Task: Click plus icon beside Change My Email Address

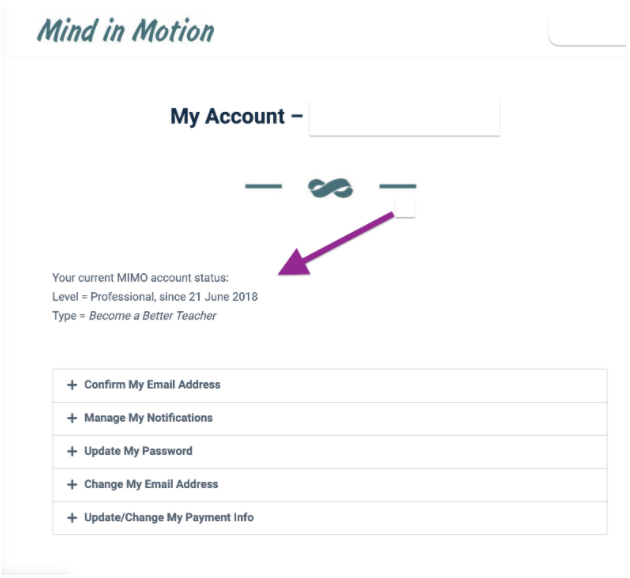Action: pyautogui.click(x=72, y=484)
